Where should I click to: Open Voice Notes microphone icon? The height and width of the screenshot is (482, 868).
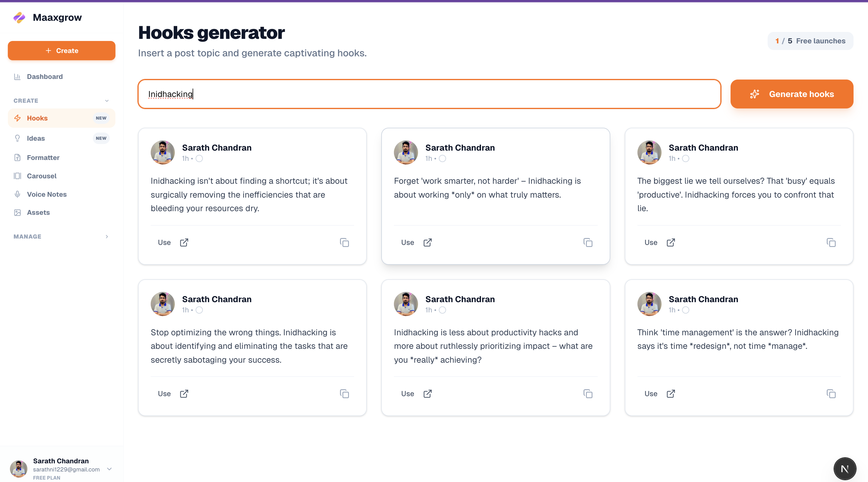pyautogui.click(x=17, y=194)
